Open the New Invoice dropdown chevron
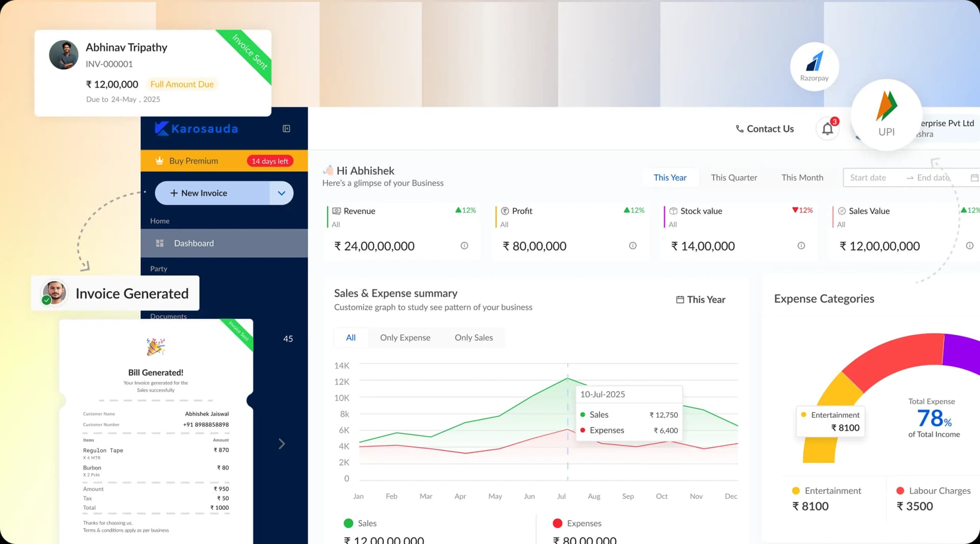This screenshot has height=544, width=980. point(281,193)
